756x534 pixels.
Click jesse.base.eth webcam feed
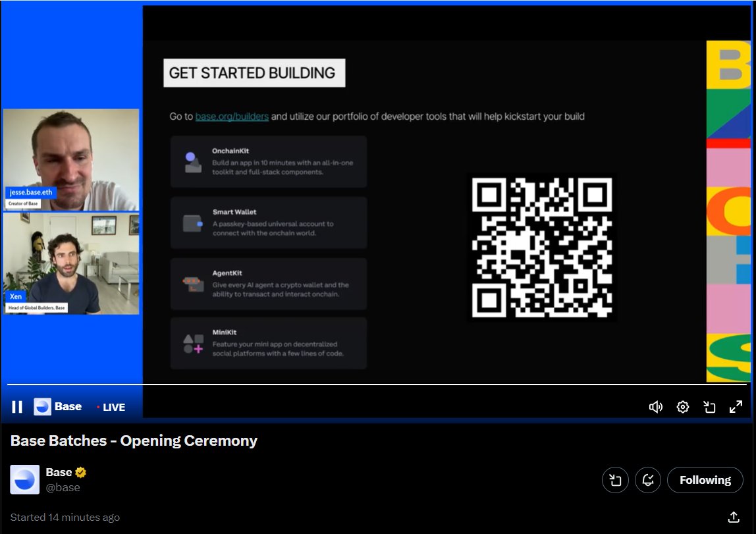coord(71,160)
